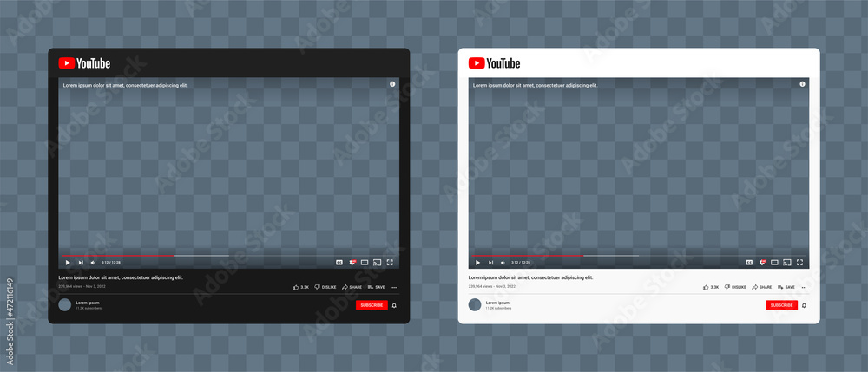
Task: Open HD settings gear in the dark player
Action: tap(352, 263)
